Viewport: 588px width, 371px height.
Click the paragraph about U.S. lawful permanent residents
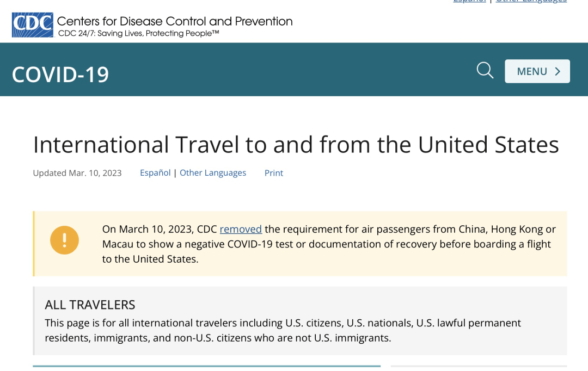(x=283, y=330)
